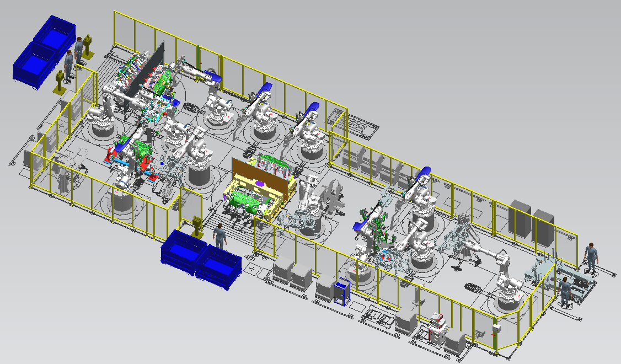Screen dimensions: 621x364
Task: Pick the upper worker beside the top-left bins
Action: pos(79,49)
